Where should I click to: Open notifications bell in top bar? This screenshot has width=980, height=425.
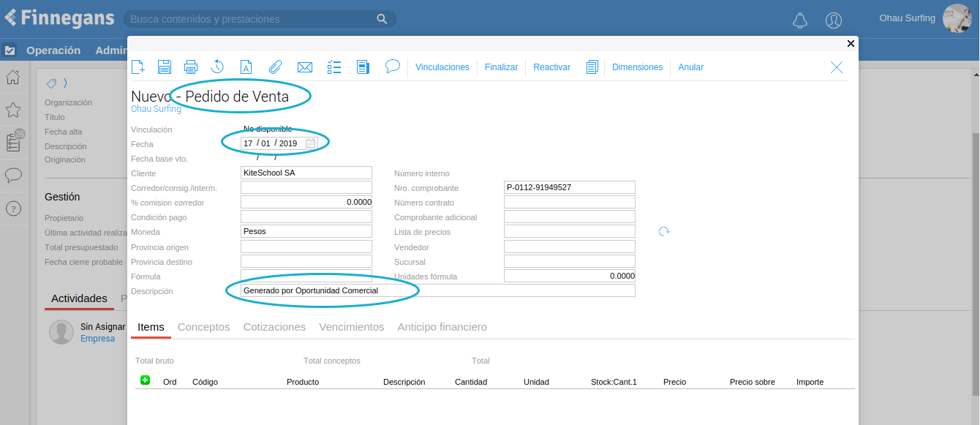click(x=800, y=20)
